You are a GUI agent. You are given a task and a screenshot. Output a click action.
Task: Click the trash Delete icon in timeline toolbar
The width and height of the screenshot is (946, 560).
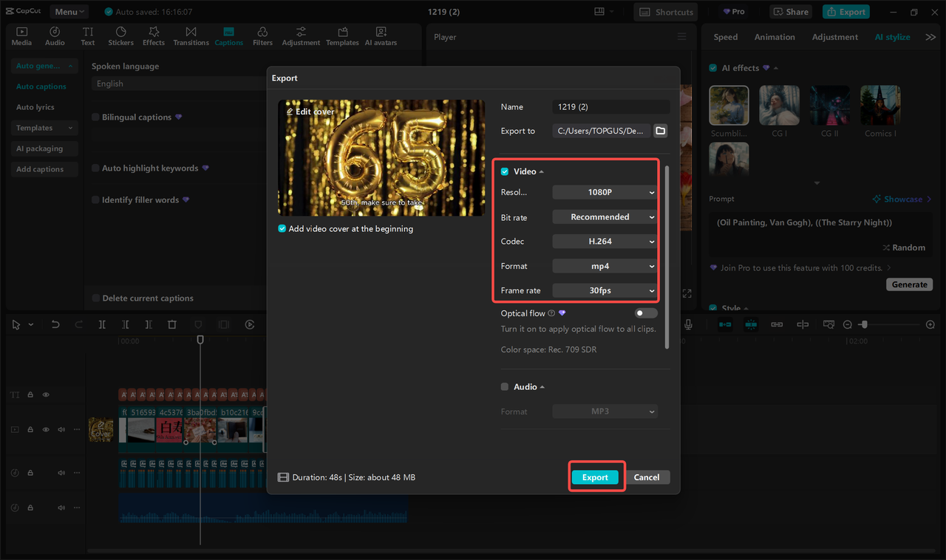click(171, 324)
